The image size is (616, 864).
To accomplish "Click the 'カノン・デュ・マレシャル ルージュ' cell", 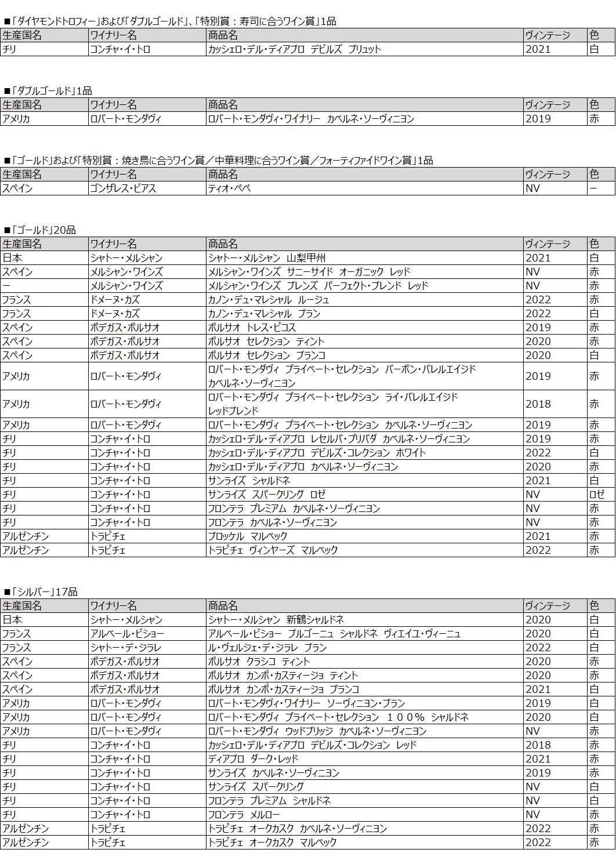I will [364, 300].
